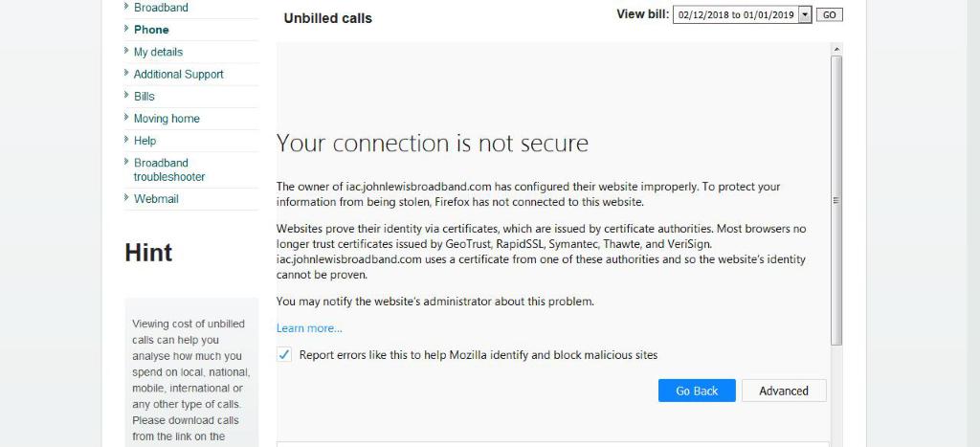Click the arrow icon beside Broadband troubleshooter
The width and height of the screenshot is (980, 447).
click(126, 162)
